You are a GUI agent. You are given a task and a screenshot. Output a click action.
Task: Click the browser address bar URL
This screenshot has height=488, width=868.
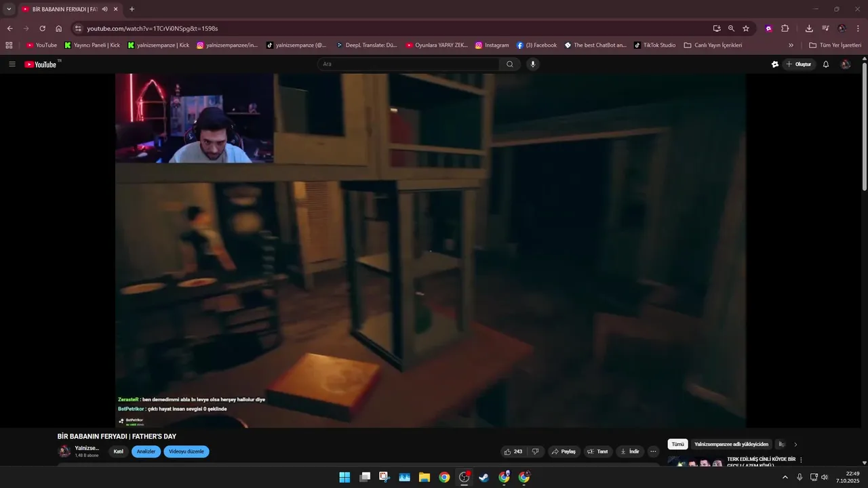pyautogui.click(x=152, y=28)
